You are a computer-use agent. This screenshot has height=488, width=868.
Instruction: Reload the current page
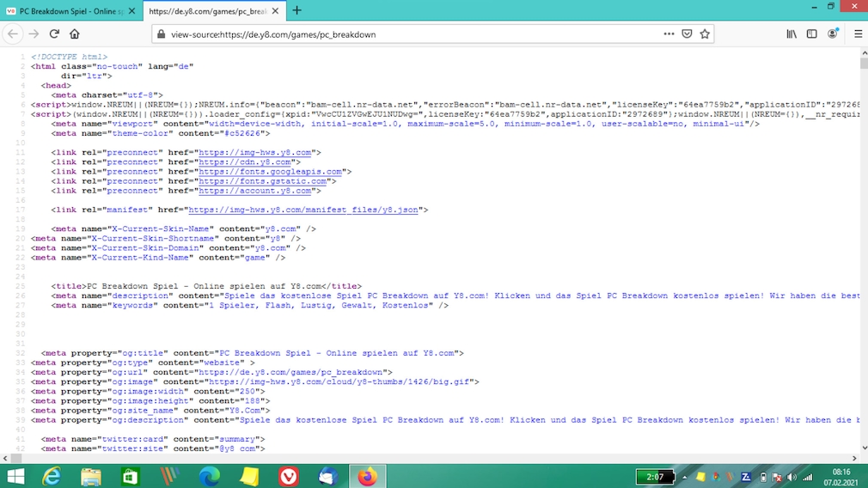tap(54, 34)
